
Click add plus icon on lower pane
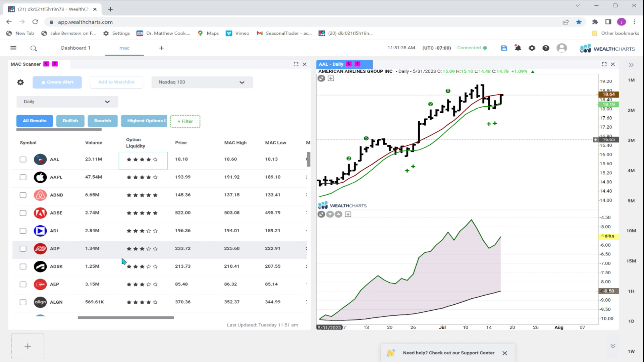[x=348, y=215]
